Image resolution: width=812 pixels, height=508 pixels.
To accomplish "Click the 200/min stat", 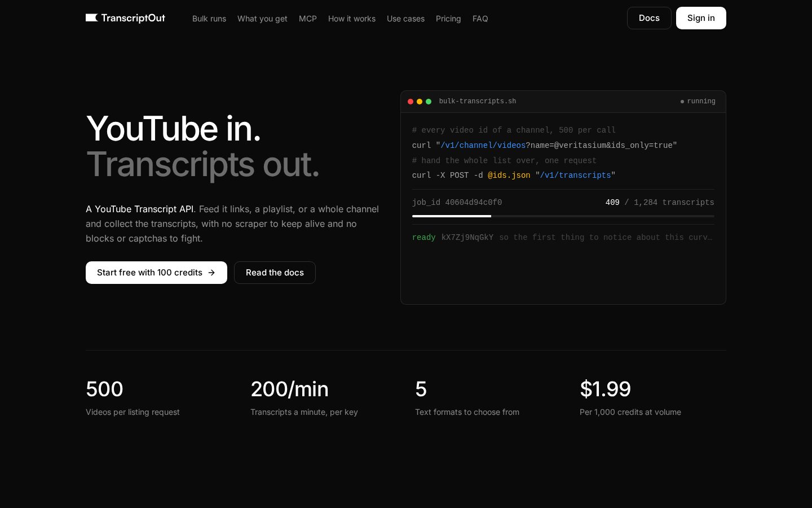I will point(304,397).
